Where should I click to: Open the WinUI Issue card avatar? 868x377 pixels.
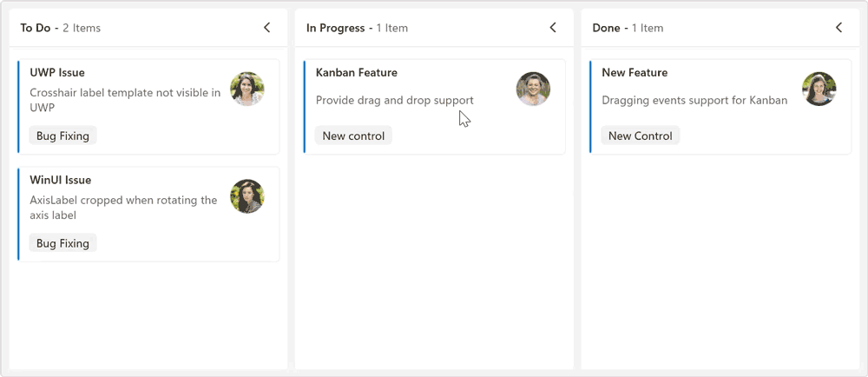point(247,196)
